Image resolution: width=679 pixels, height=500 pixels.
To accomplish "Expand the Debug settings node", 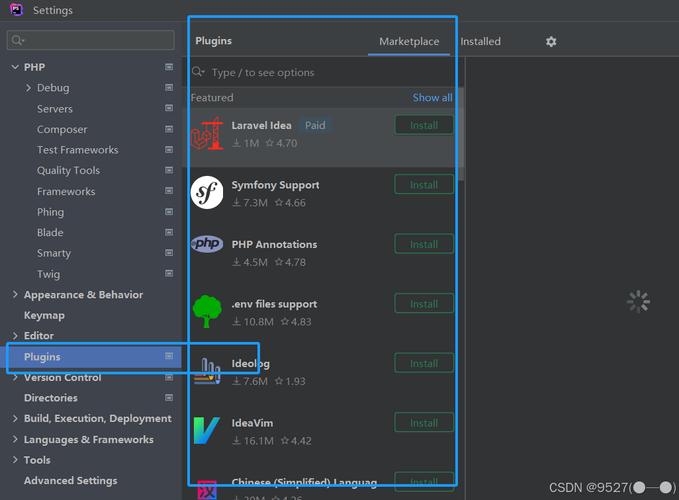I will pyautogui.click(x=29, y=88).
